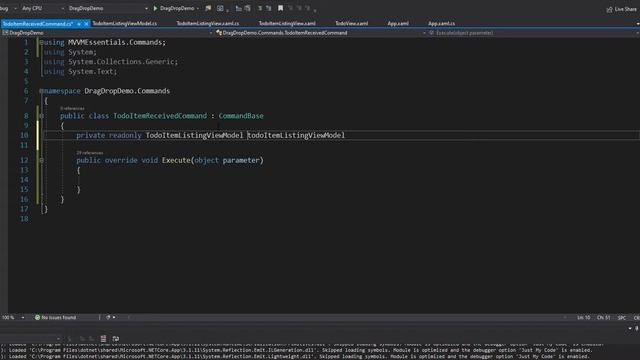640x360 pixels.
Task: Open the DragDropDemo project navigation dropdown
Action: pos(107,33)
